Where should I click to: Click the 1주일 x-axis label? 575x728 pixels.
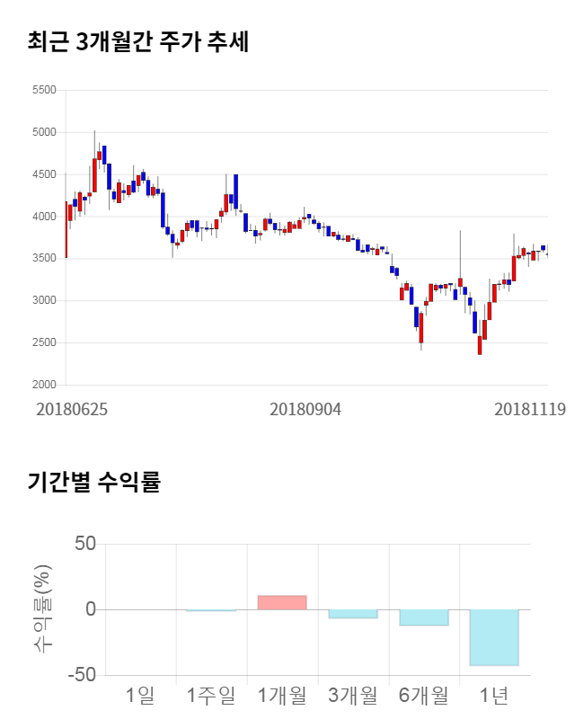tap(210, 695)
